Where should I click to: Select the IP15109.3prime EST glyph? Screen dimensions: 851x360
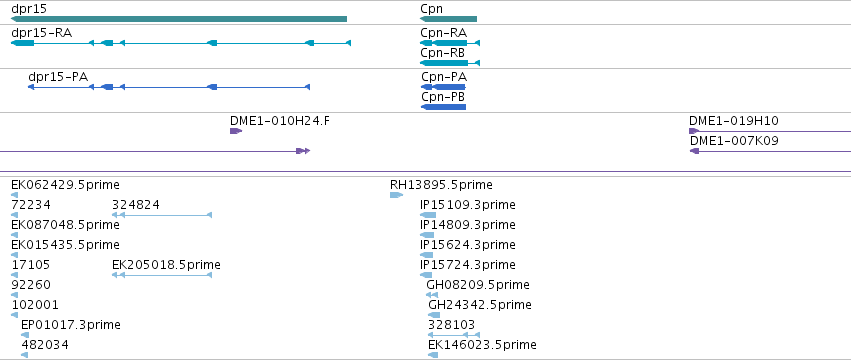428,215
